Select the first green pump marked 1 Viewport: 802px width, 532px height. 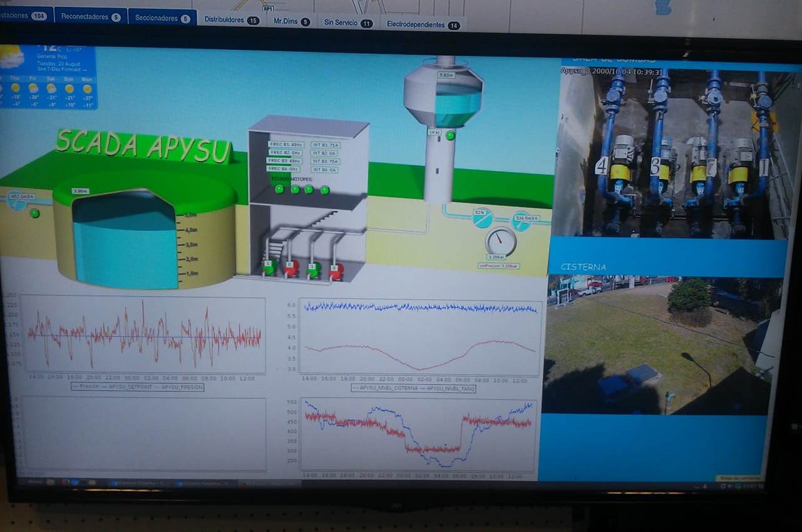coord(269,267)
